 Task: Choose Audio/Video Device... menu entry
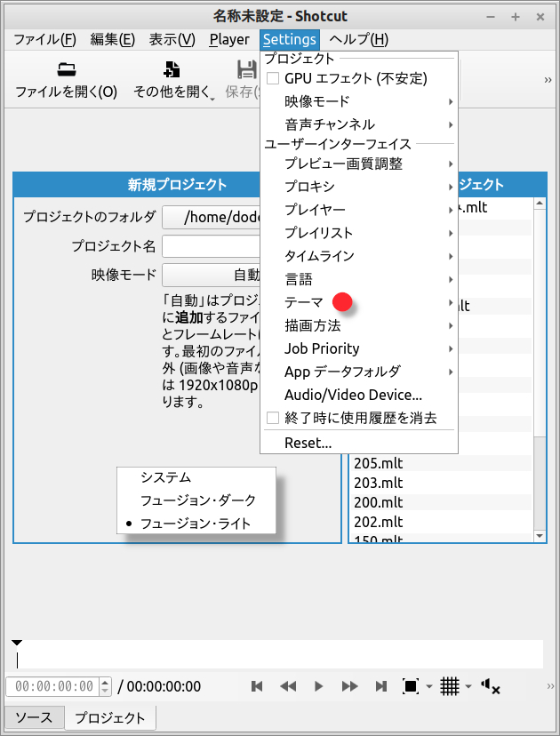click(353, 395)
